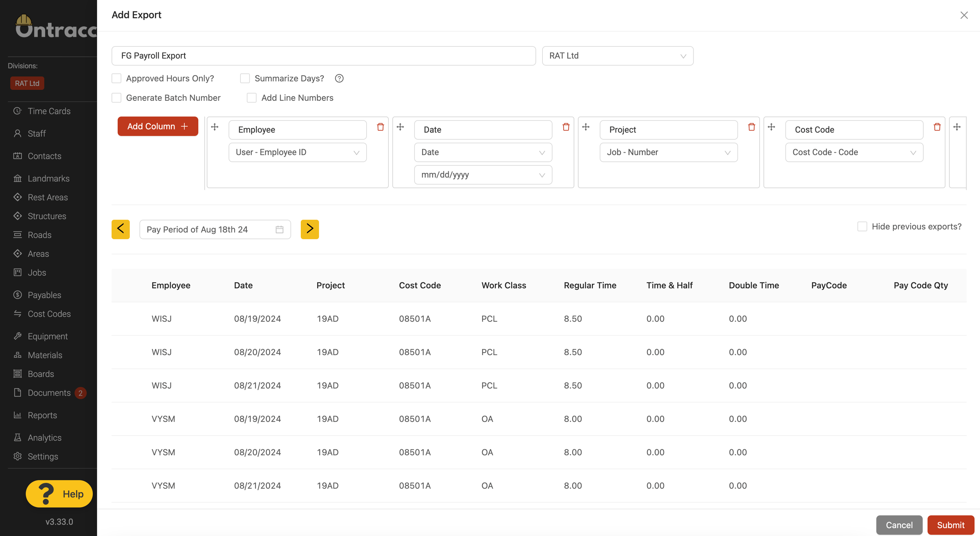Click the Add Column button
Viewport: 980px width, 536px height.
click(158, 126)
